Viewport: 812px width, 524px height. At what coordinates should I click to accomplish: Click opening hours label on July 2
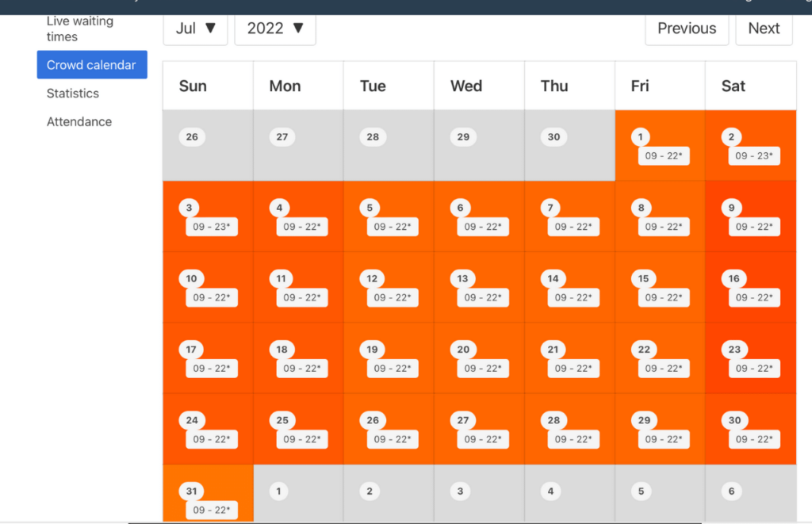pyautogui.click(x=753, y=156)
